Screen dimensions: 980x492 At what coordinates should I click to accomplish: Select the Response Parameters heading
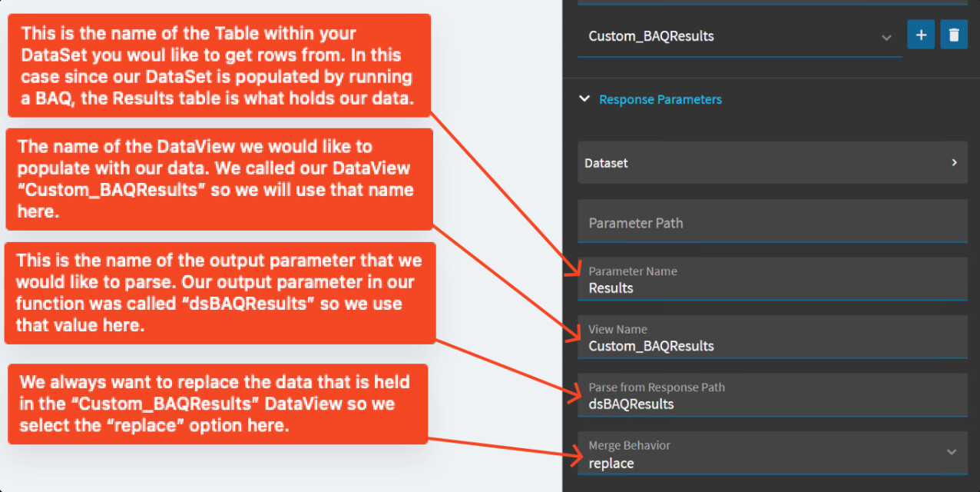[661, 99]
